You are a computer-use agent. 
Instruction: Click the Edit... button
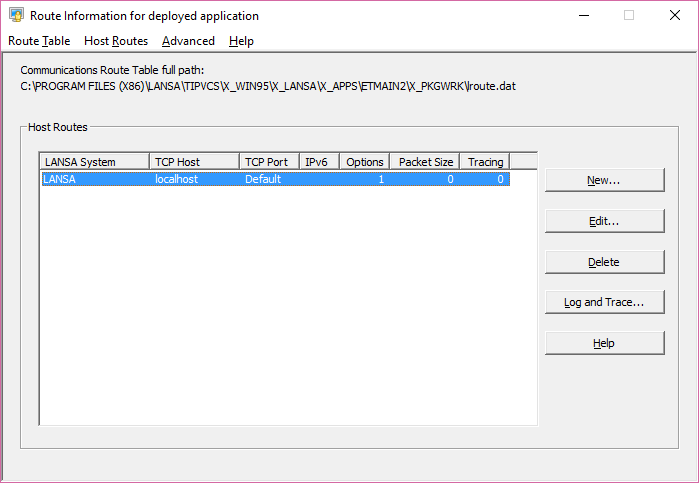coord(604,221)
